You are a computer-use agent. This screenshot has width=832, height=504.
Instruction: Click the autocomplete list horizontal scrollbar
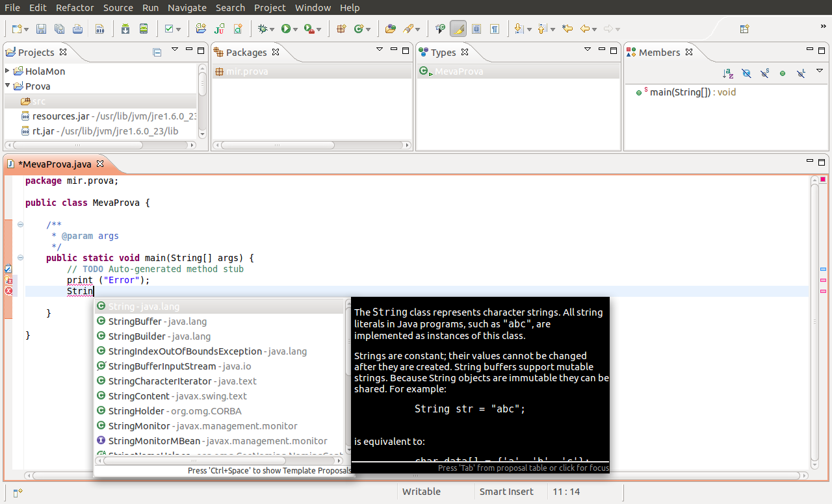click(x=195, y=460)
